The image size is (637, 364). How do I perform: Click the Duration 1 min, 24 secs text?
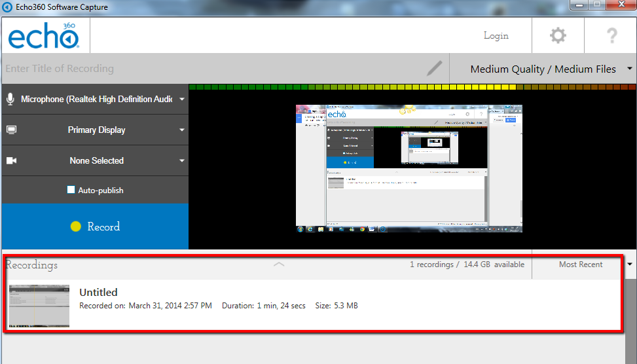click(x=264, y=306)
